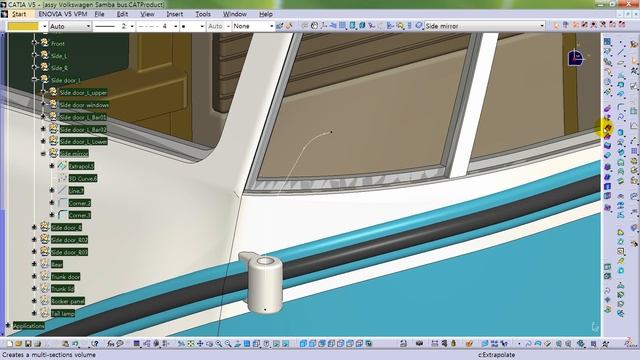Click the first shading mode cube icon
640x360 pixels.
pos(303,344)
